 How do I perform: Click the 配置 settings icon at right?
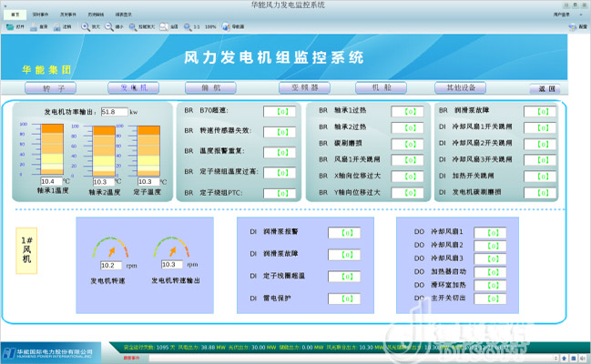point(574,27)
